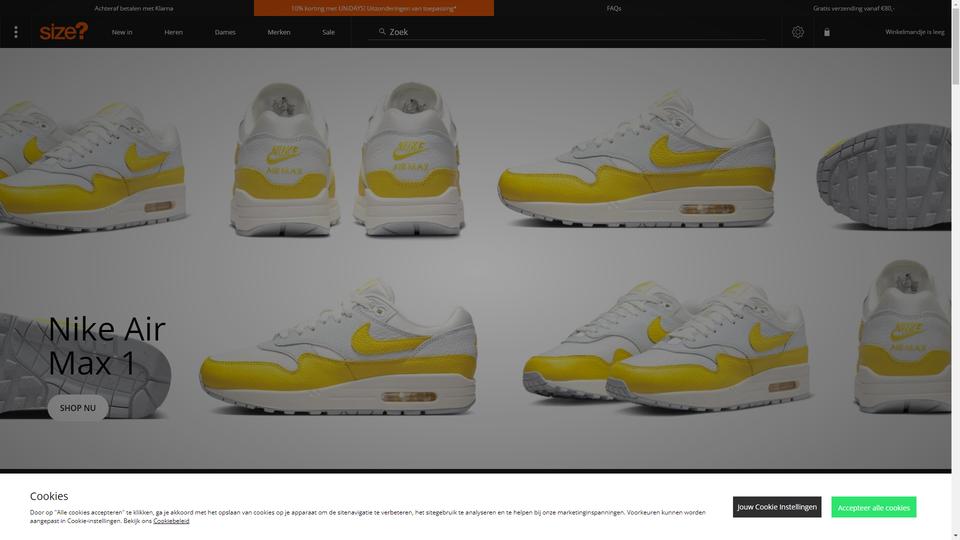
Task: Open the Cookiebeleid link
Action: (x=171, y=521)
